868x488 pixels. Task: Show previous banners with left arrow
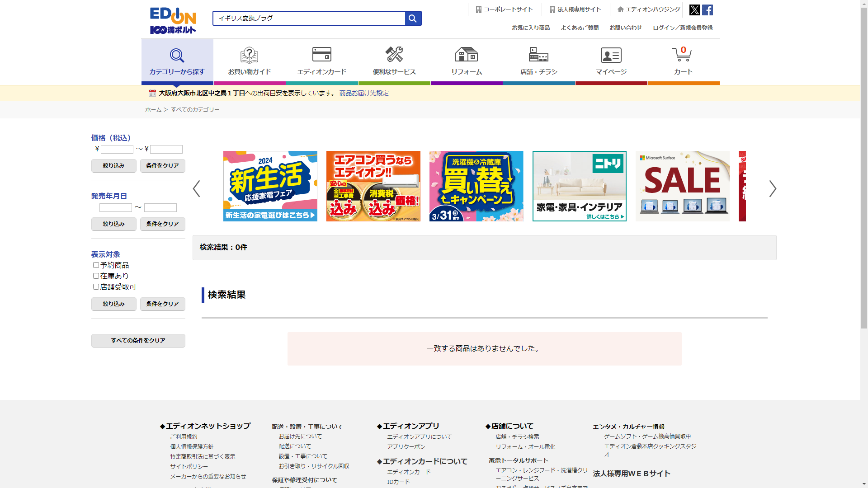point(196,188)
